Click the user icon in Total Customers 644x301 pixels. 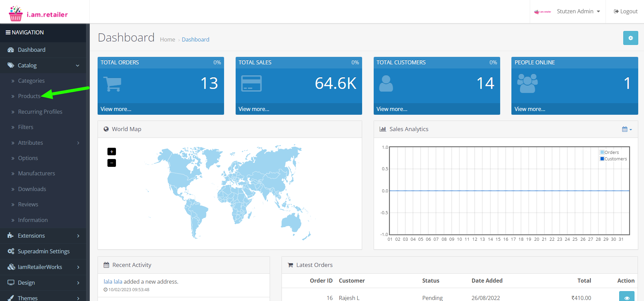[386, 84]
